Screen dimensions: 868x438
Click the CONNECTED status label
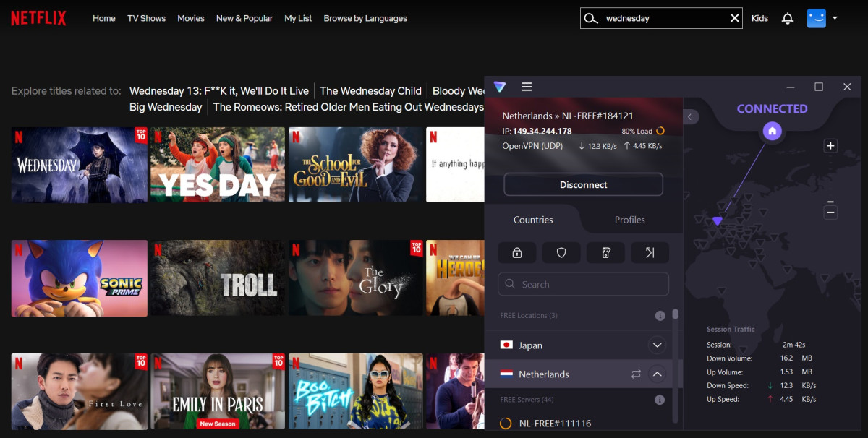coord(772,109)
